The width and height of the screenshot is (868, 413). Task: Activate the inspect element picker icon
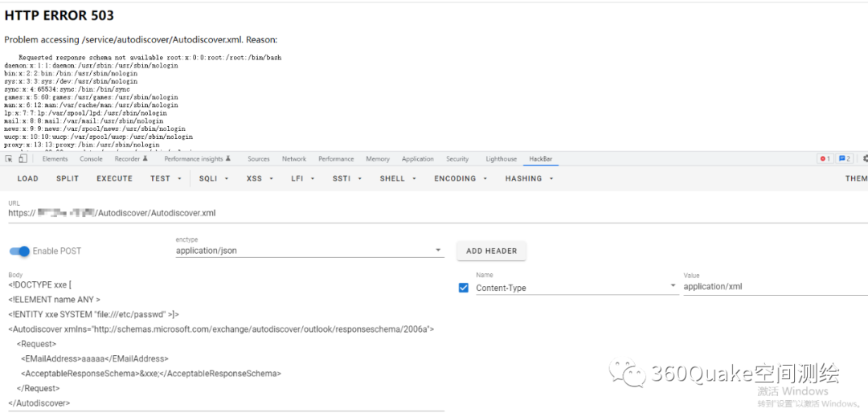(9, 159)
